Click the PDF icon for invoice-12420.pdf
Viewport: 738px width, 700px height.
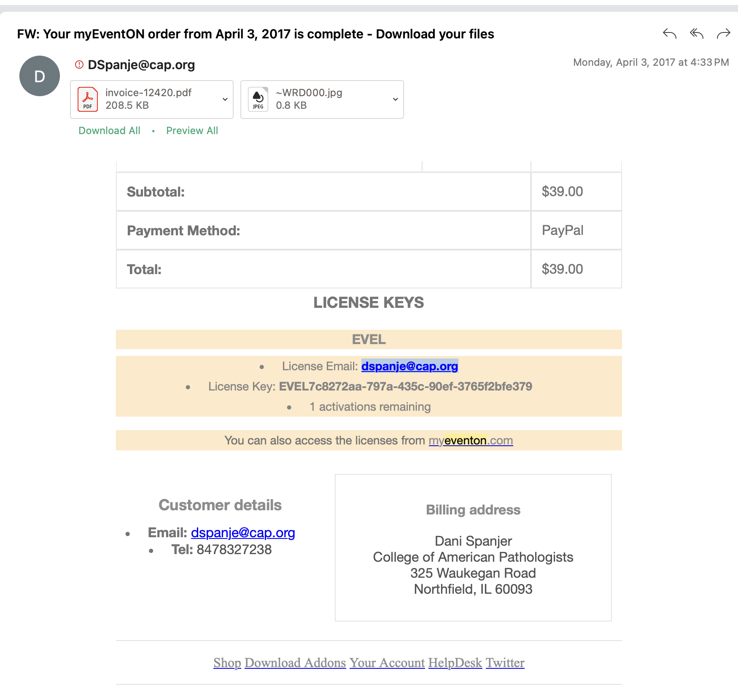click(88, 100)
